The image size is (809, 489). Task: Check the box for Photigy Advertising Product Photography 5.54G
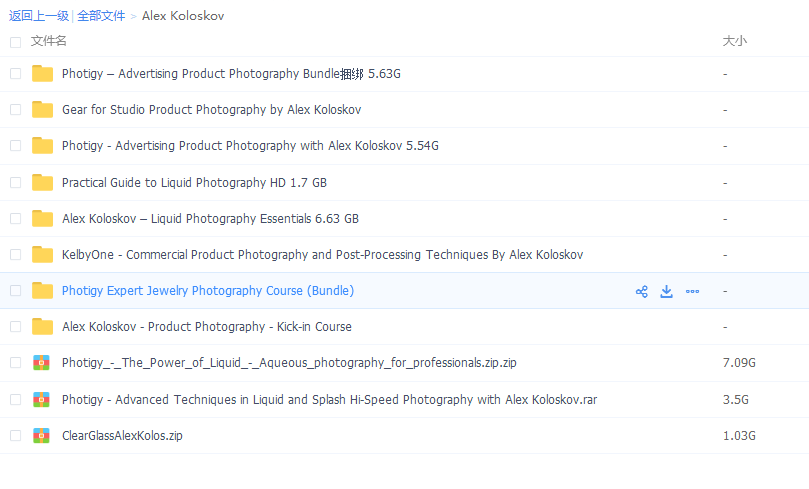coord(15,146)
